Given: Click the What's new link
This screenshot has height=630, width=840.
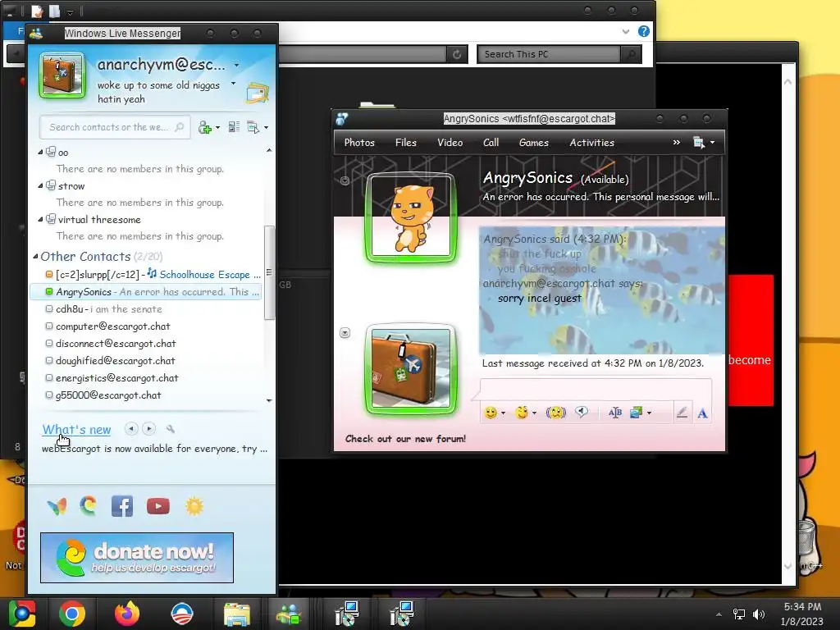Looking at the screenshot, I should (x=76, y=430).
